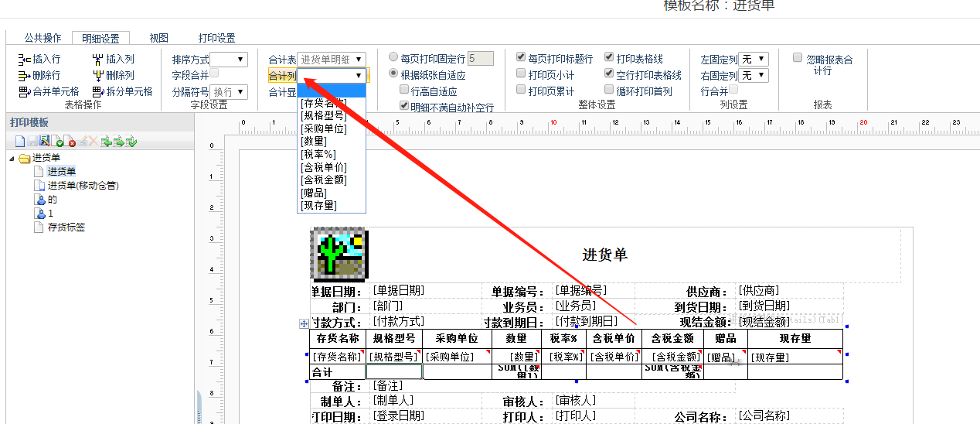Click the [备注] field below the table
This screenshot has height=424, width=980.
(x=388, y=385)
